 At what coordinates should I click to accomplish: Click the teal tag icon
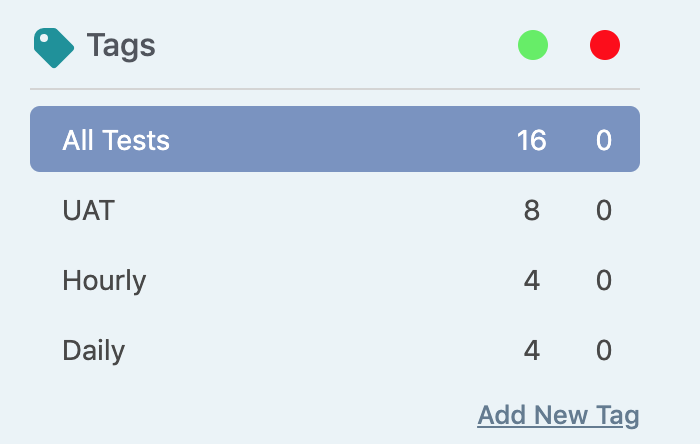click(x=54, y=48)
